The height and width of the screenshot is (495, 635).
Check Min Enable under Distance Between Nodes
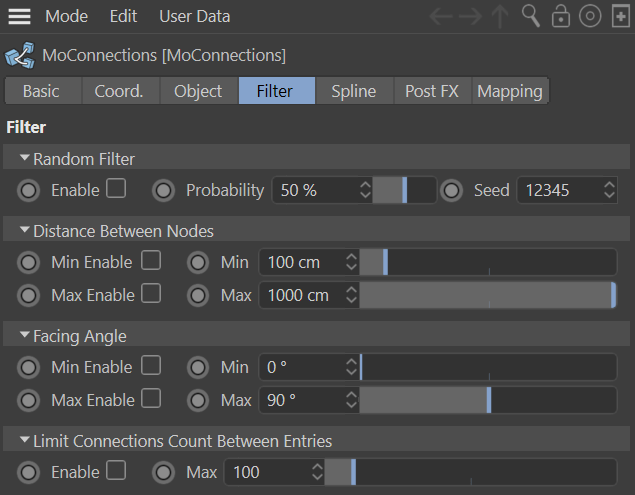pos(151,261)
